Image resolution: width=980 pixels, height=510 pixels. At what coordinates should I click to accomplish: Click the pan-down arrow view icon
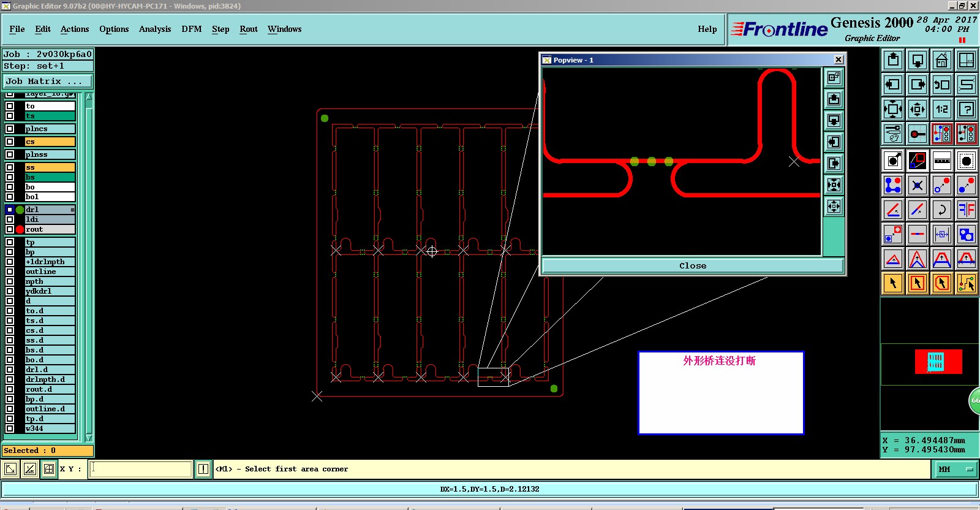pyautogui.click(x=918, y=60)
